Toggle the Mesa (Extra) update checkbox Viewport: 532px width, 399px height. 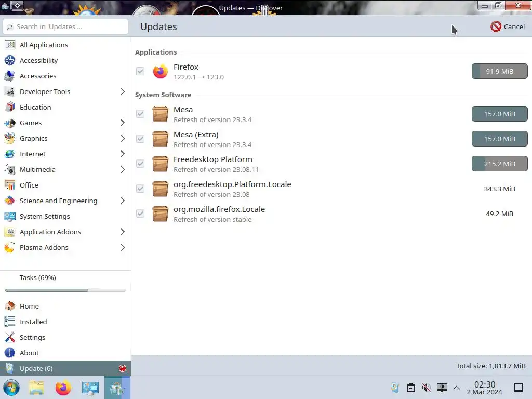coord(140,139)
